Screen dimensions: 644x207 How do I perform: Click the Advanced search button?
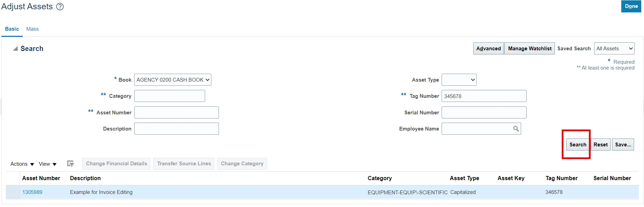click(x=488, y=49)
